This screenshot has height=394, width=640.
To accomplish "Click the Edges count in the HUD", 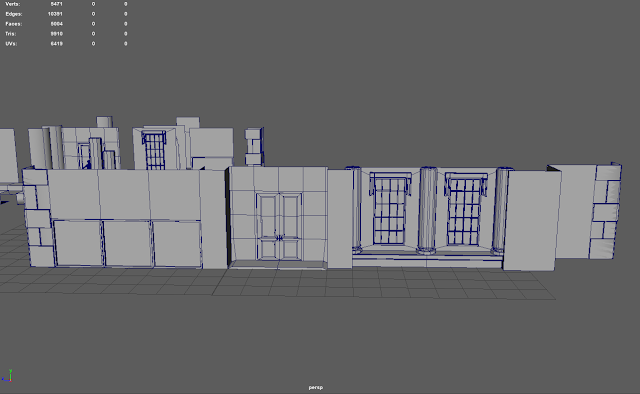I will [x=55, y=14].
